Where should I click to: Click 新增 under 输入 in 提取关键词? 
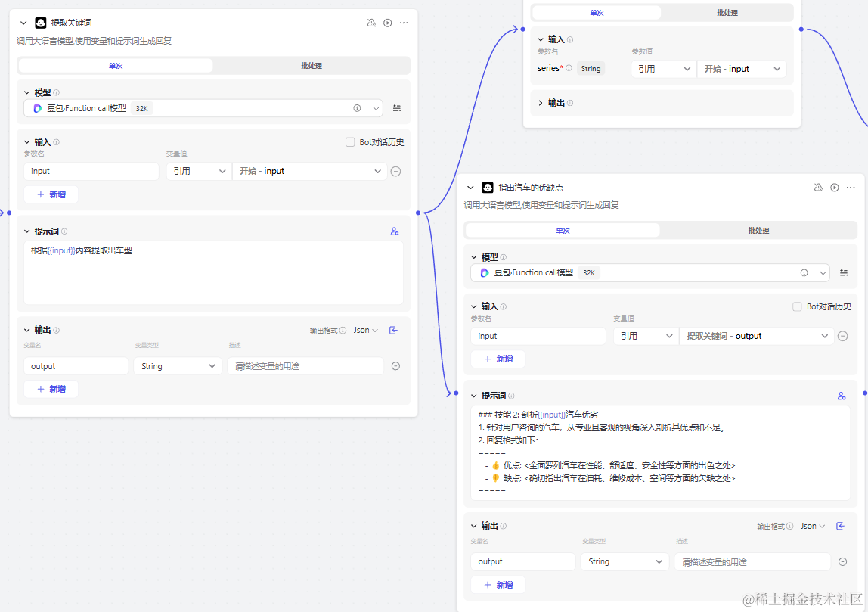(51, 194)
